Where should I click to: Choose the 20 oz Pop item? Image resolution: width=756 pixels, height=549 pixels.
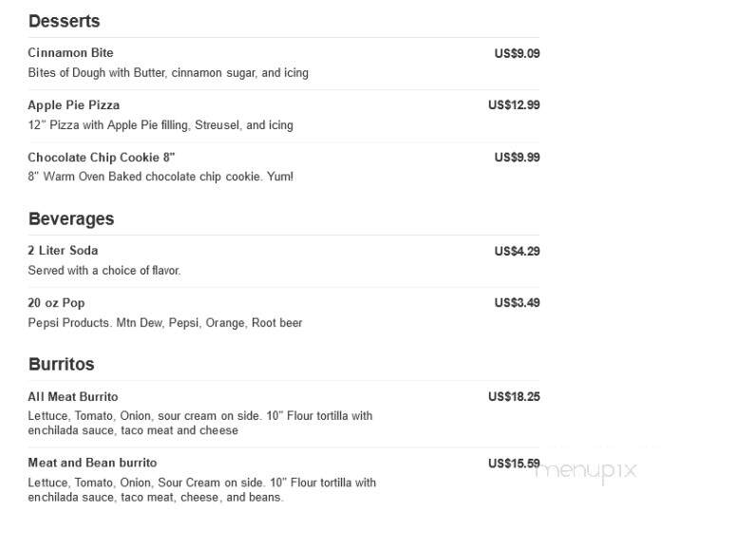pyautogui.click(x=56, y=303)
